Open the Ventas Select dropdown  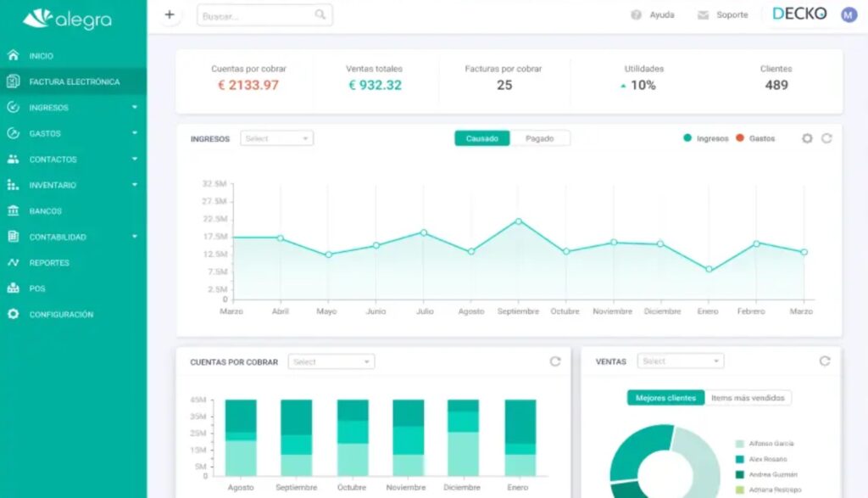coord(681,361)
